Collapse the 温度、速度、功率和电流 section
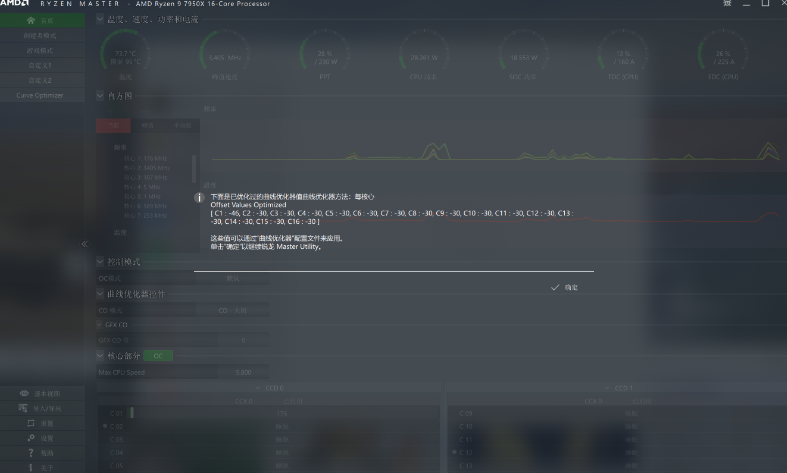 (100, 19)
